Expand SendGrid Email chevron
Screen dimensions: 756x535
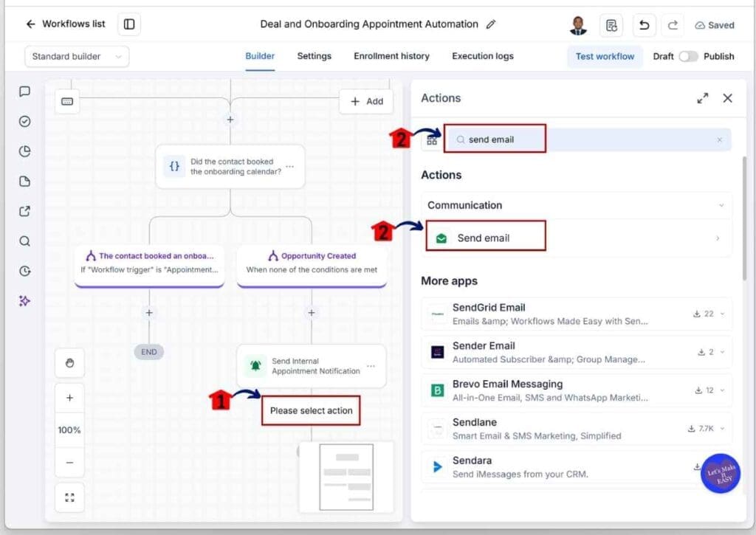(722, 314)
